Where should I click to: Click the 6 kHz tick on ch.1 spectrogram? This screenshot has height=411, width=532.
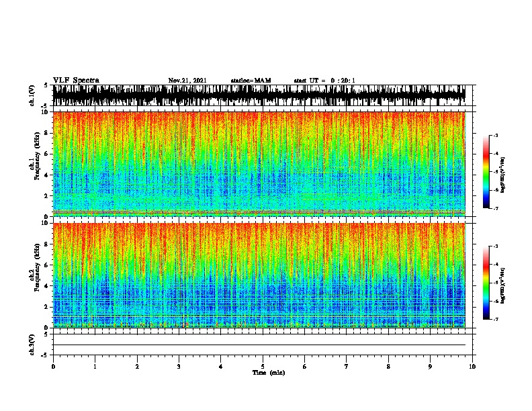47,154
